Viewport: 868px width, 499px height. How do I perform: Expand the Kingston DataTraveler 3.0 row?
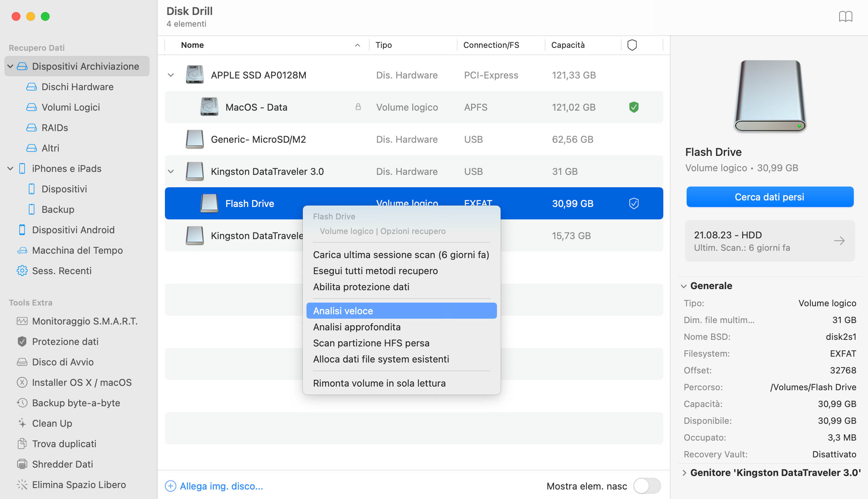click(x=171, y=171)
